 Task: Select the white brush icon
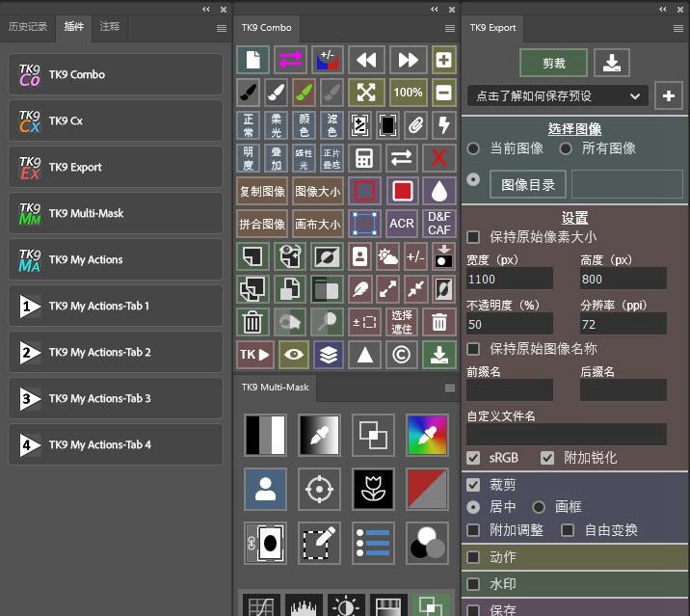coord(276,93)
